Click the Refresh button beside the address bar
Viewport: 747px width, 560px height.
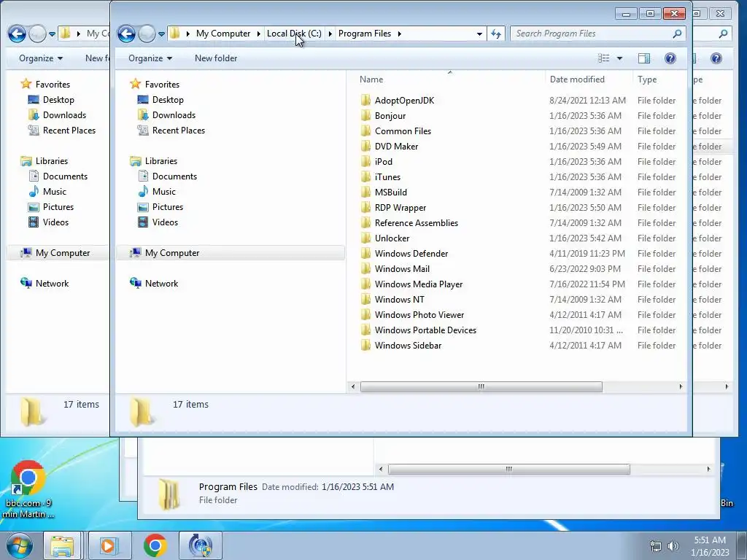496,34
